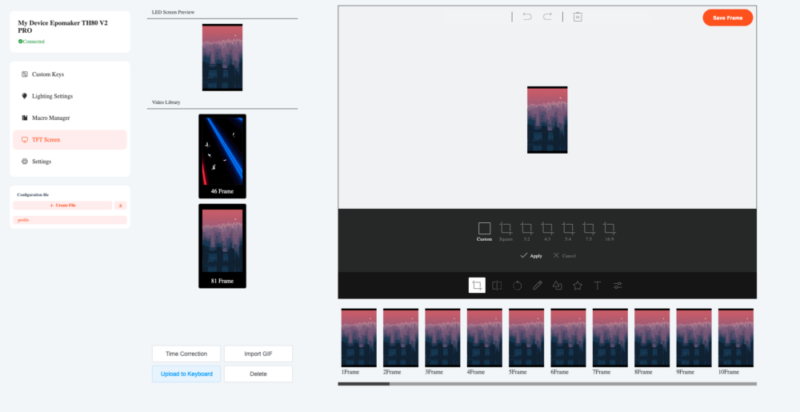The image size is (800, 412).
Task: Select the Rotate tool icon
Action: (x=517, y=285)
